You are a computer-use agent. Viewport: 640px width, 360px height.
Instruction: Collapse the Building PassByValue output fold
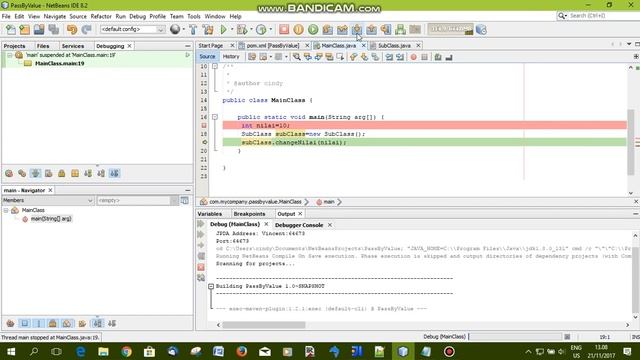(211, 287)
